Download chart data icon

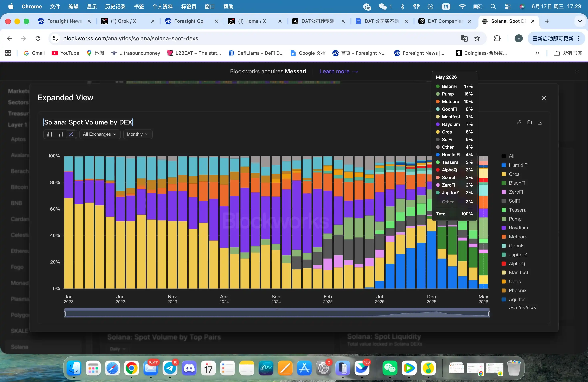coord(540,122)
